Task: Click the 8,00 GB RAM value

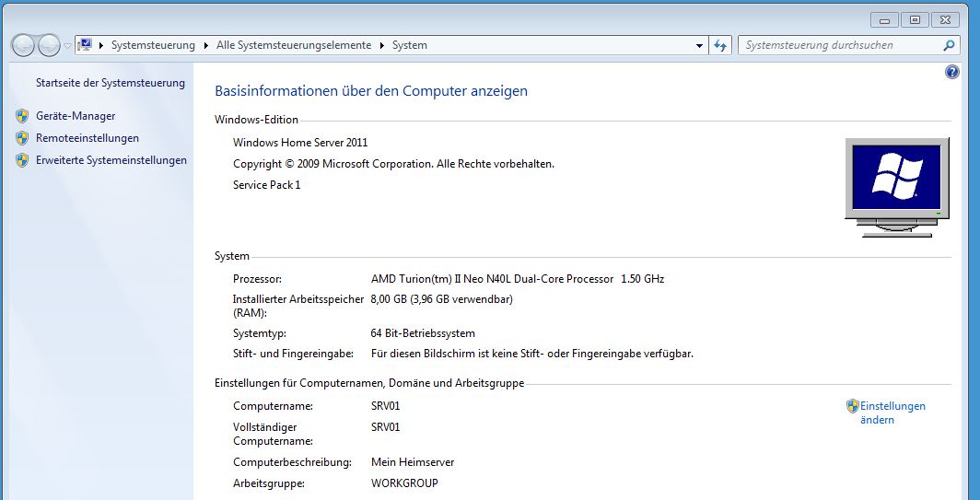Action: (x=442, y=299)
